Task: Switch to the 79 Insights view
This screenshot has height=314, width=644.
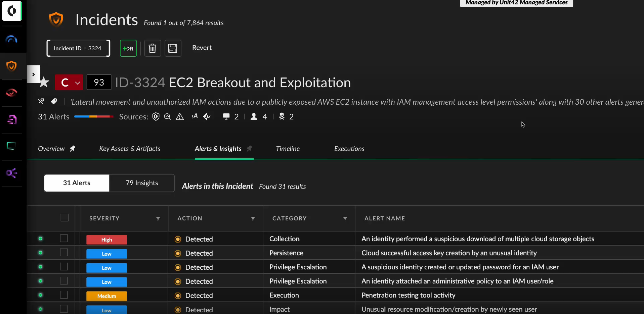Action: tap(142, 183)
